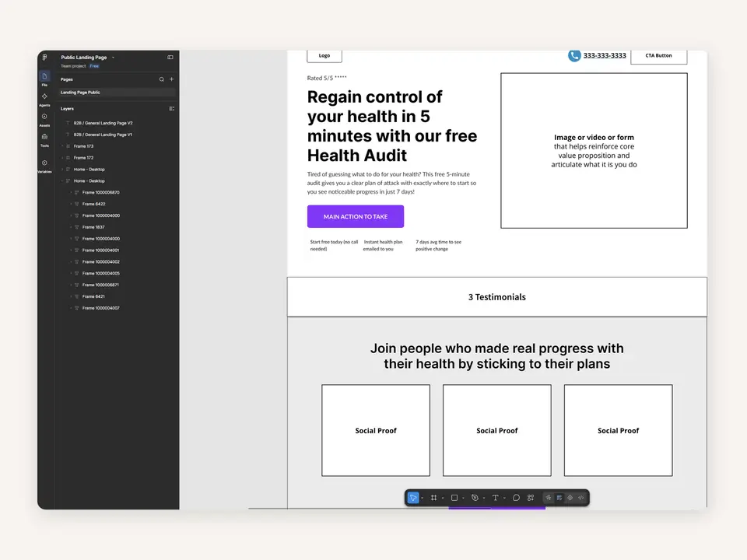747x560 pixels.
Task: Click the Layers panel options icon
Action: point(171,109)
